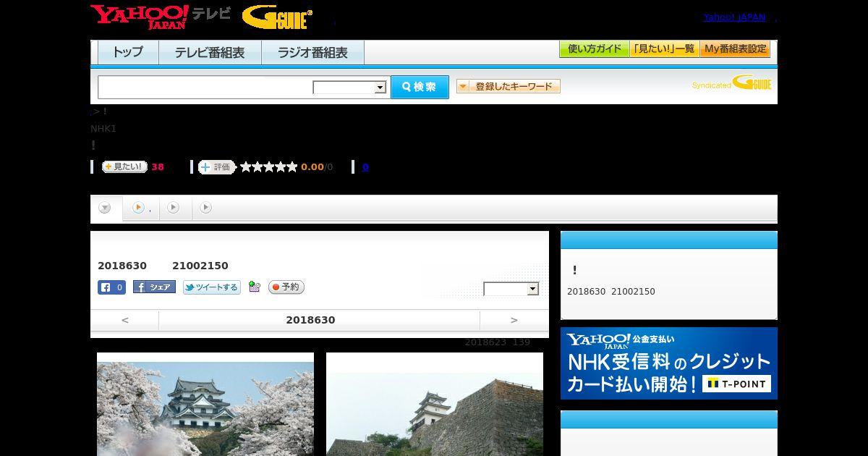The height and width of the screenshot is (456, 868).
Task: Switch to テレビ番組表 tab
Action: coord(210,52)
